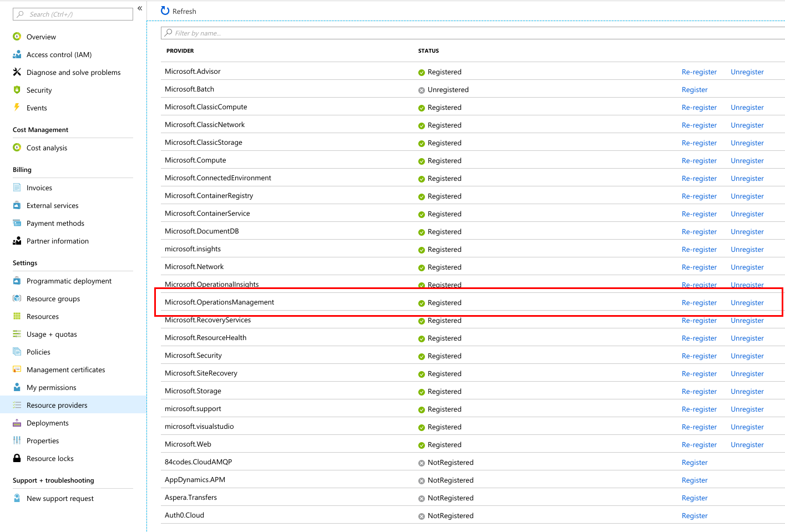Unregister Microsoft.OperationsManagement provider

click(747, 303)
